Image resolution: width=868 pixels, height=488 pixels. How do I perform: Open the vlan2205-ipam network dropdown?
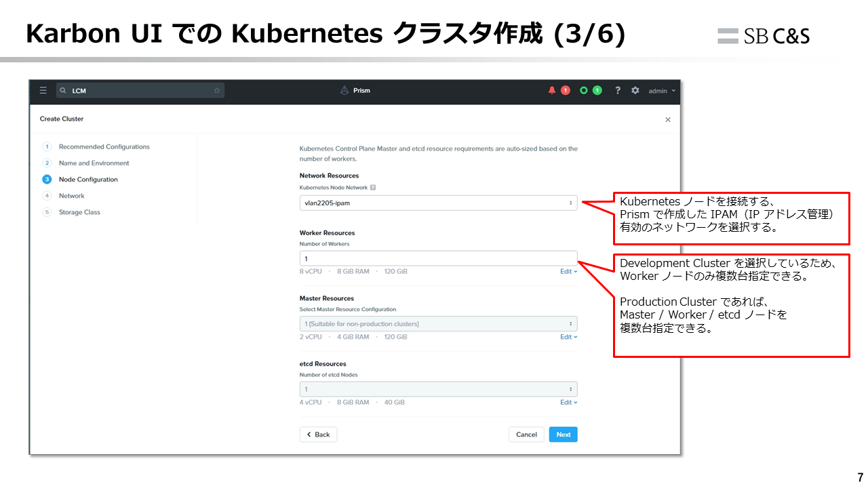click(x=439, y=203)
